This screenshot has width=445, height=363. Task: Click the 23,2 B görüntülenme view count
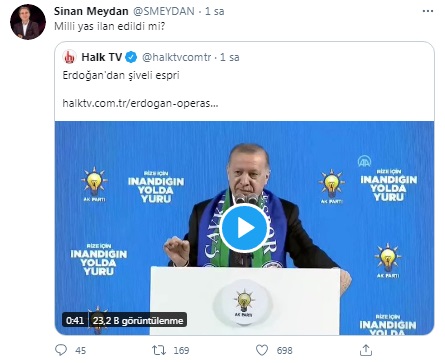[138, 320]
